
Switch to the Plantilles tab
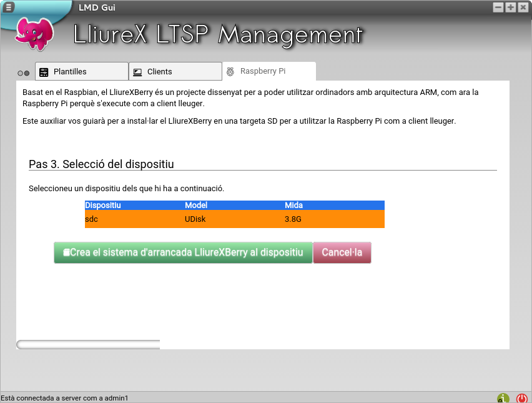(x=81, y=72)
